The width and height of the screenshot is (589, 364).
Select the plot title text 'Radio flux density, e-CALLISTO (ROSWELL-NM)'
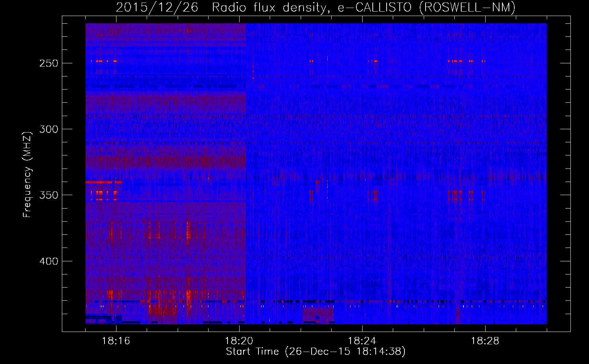pyautogui.click(x=364, y=7)
